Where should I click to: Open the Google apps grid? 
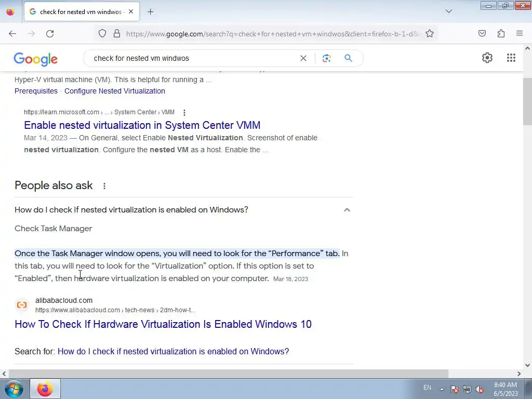(511, 58)
